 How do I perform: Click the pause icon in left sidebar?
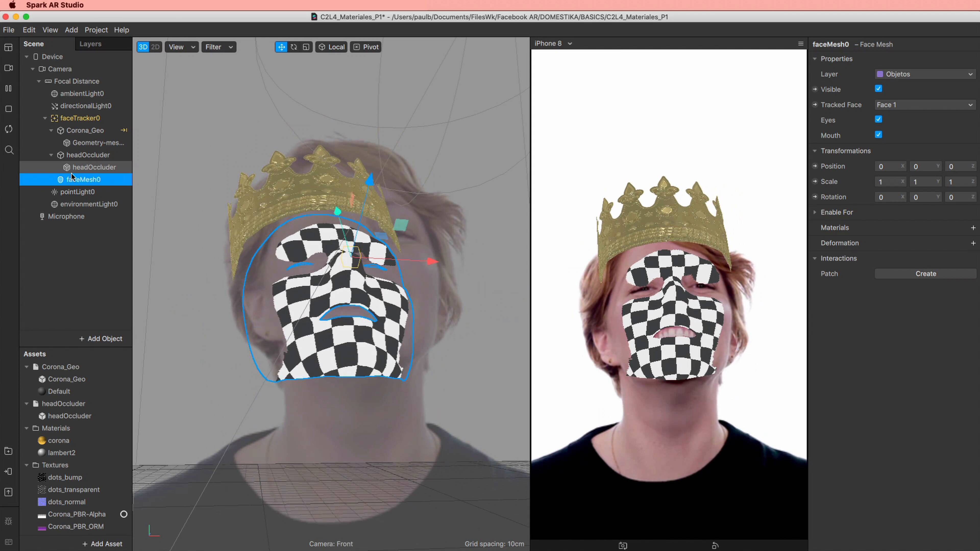click(9, 88)
